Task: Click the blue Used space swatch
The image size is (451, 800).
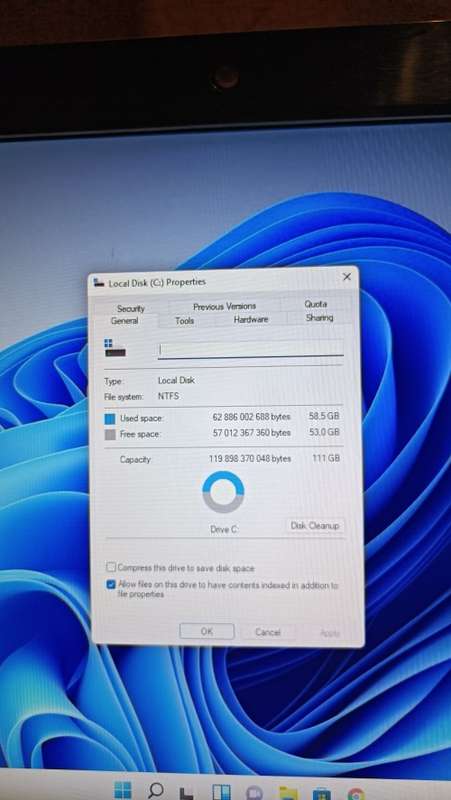Action: (x=110, y=419)
